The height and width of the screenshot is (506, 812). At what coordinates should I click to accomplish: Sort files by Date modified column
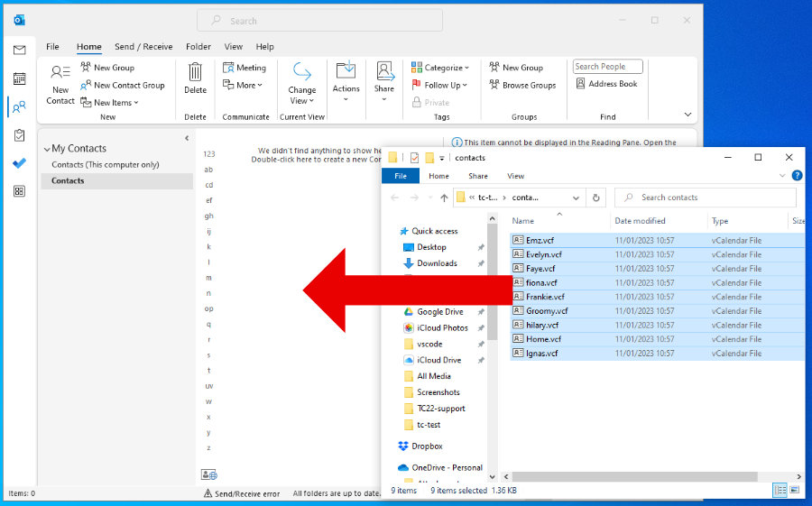[640, 221]
